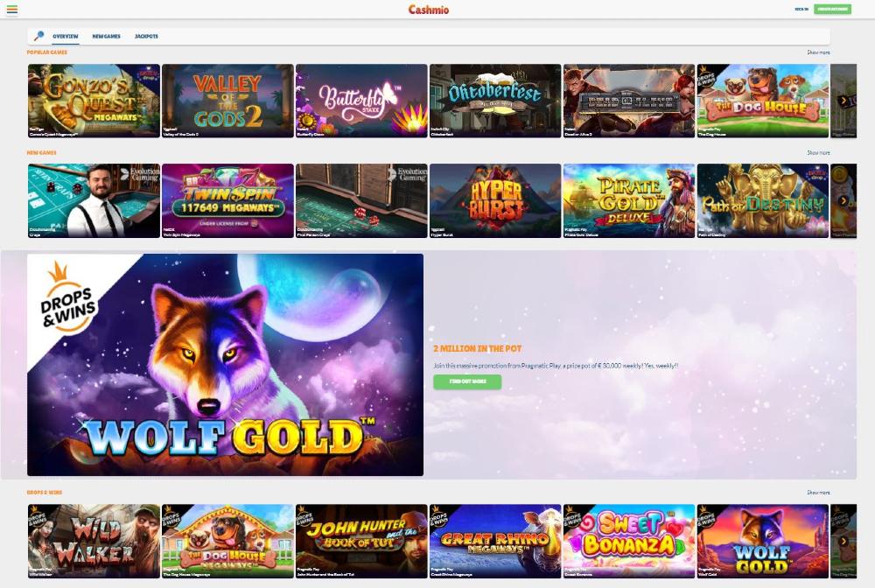Play John Hunter Book of Tut
Screen dimensions: 875x588
[361, 541]
